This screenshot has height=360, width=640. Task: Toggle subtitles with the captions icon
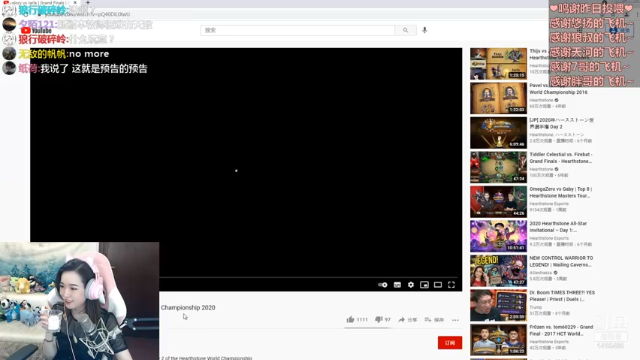click(397, 285)
